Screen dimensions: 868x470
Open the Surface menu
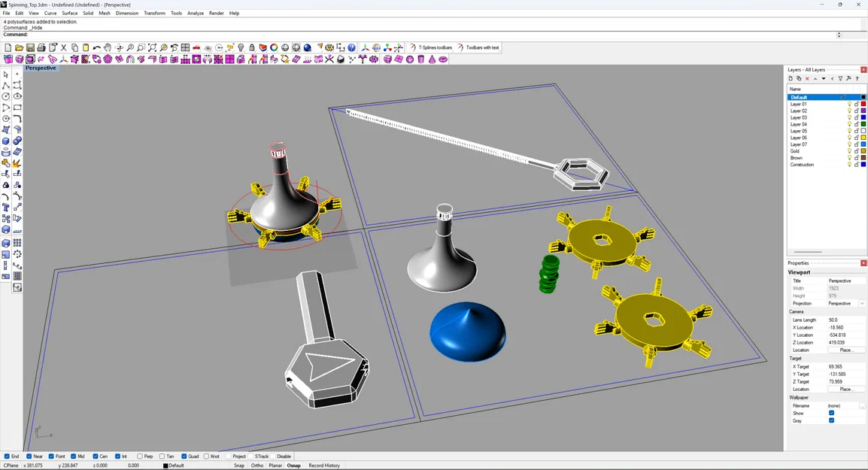pyautogui.click(x=70, y=14)
